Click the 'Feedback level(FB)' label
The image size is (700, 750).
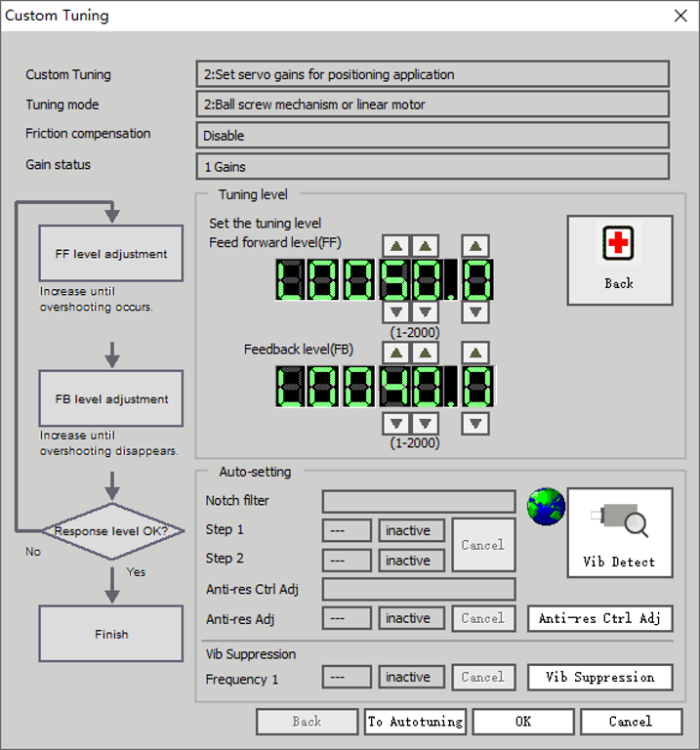point(299,350)
